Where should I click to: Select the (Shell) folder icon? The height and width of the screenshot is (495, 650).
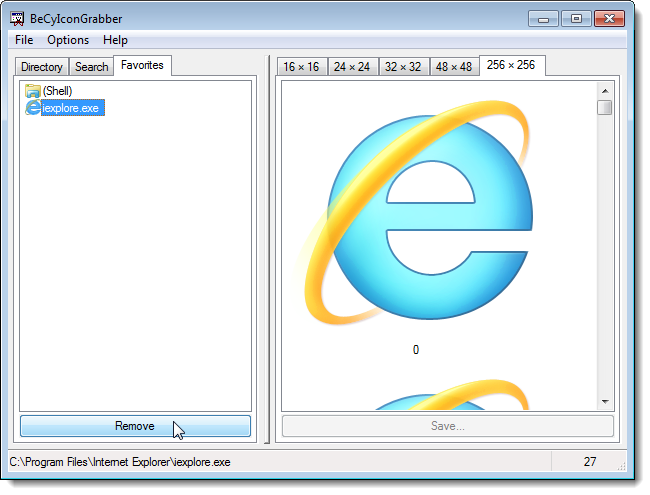(x=32, y=91)
